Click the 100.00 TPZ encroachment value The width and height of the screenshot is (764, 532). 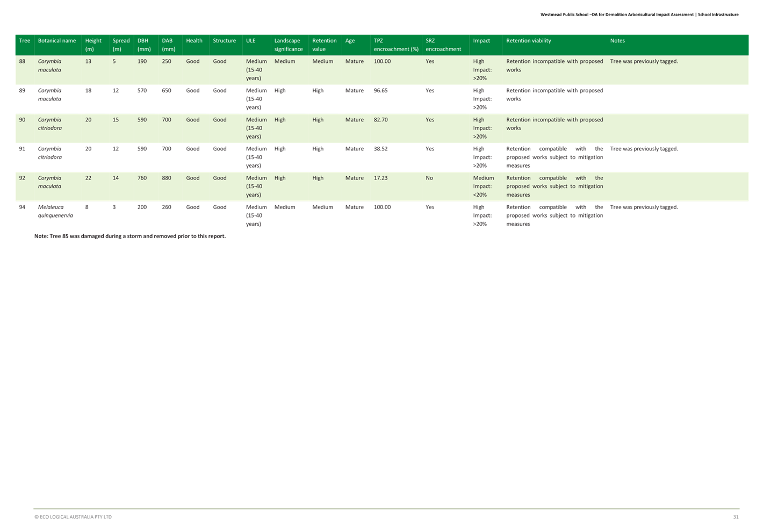(382, 61)
